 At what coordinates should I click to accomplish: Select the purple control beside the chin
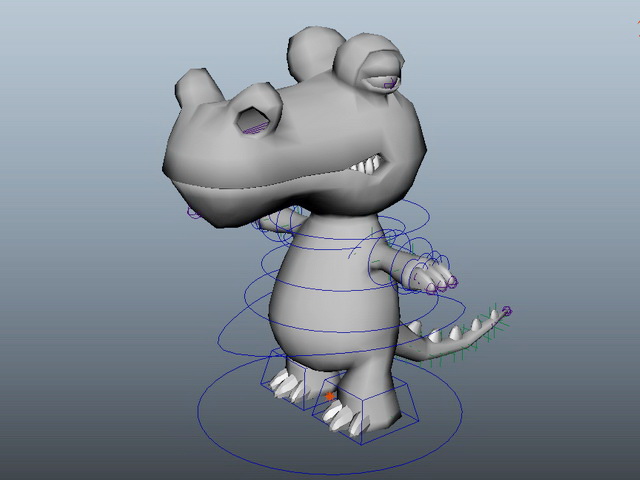(193, 213)
